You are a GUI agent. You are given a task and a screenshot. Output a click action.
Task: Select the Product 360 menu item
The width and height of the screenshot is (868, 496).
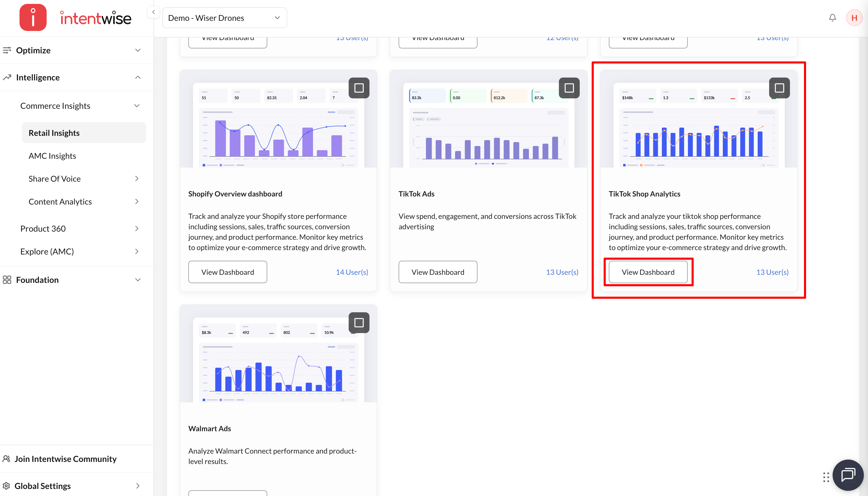[x=43, y=228]
